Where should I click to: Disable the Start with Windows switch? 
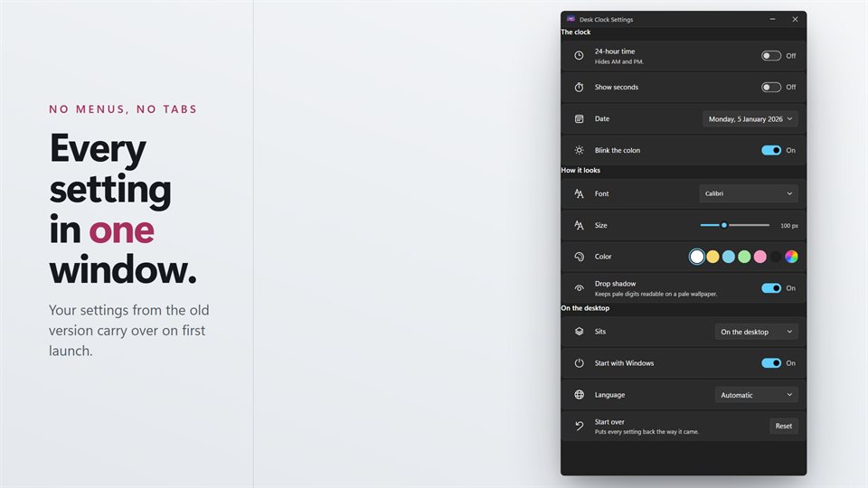click(770, 363)
